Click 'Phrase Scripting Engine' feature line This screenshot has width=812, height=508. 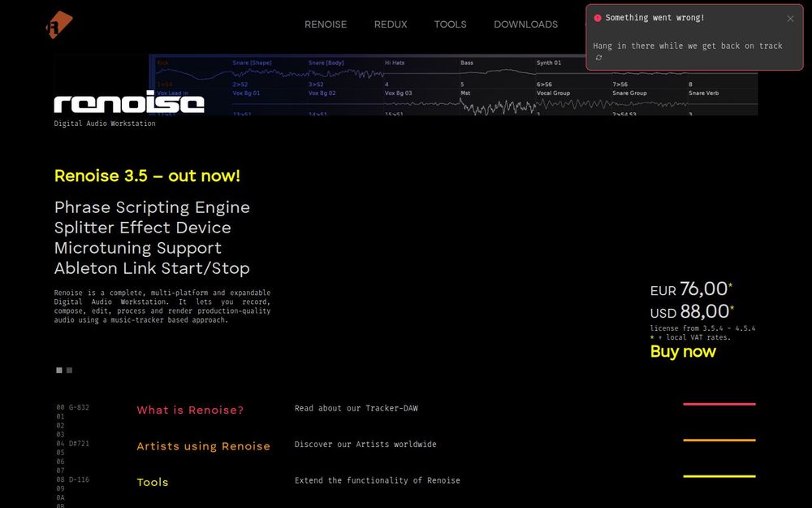click(153, 207)
